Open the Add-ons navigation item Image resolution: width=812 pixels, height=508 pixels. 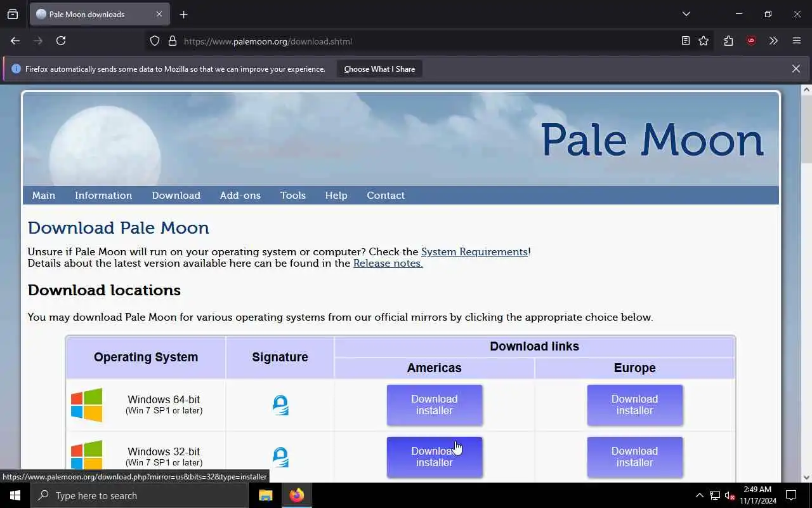tap(240, 195)
